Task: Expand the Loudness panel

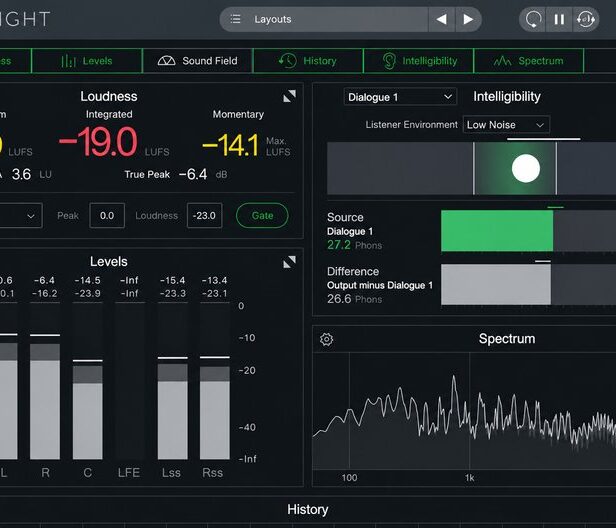Action: pos(290,96)
